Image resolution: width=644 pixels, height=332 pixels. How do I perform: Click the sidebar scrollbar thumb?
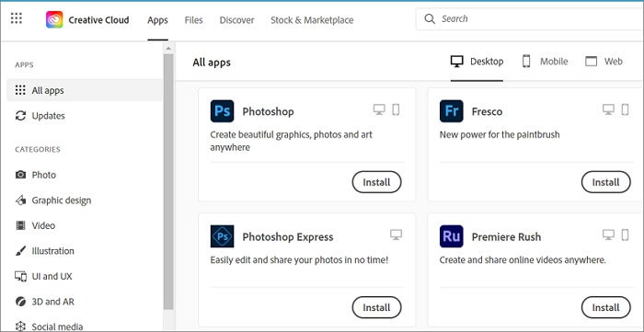[168, 181]
